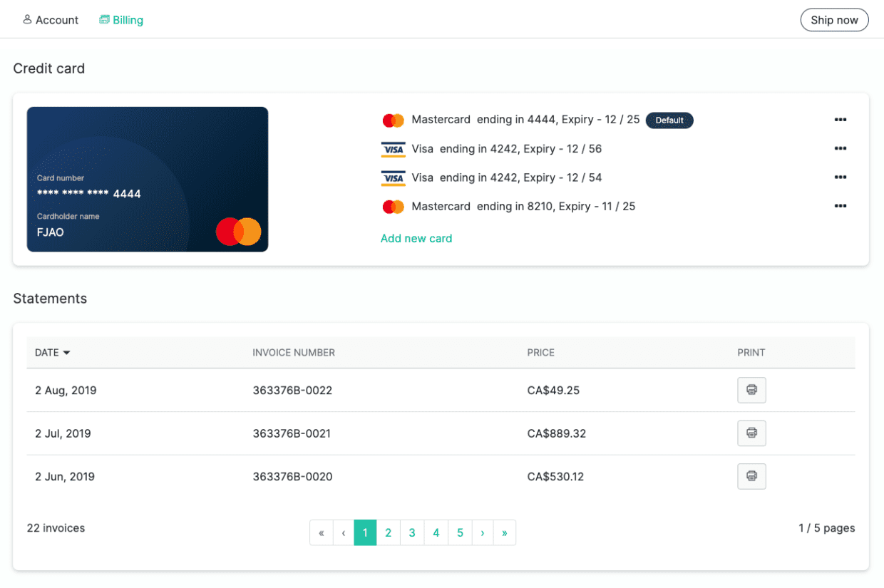Click the Ship now button

834,20
